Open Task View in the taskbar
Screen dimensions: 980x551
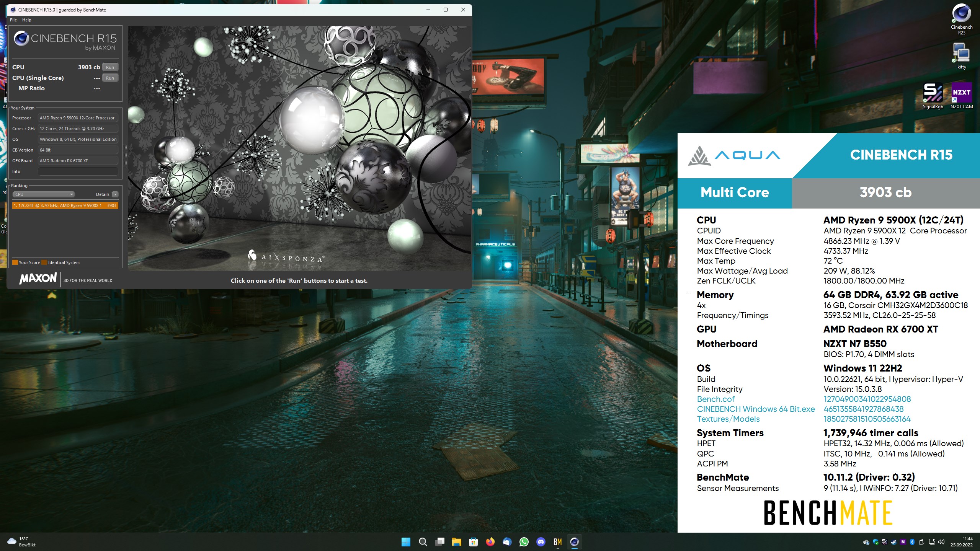439,542
